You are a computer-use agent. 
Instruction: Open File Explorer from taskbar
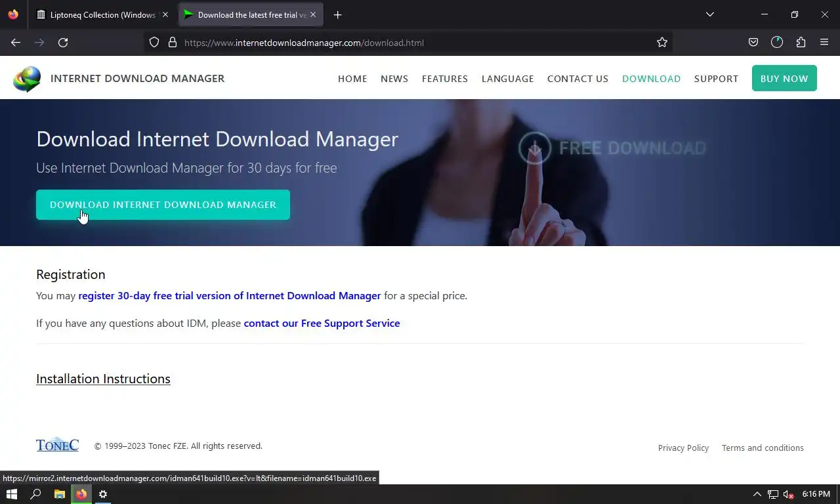coord(59,494)
